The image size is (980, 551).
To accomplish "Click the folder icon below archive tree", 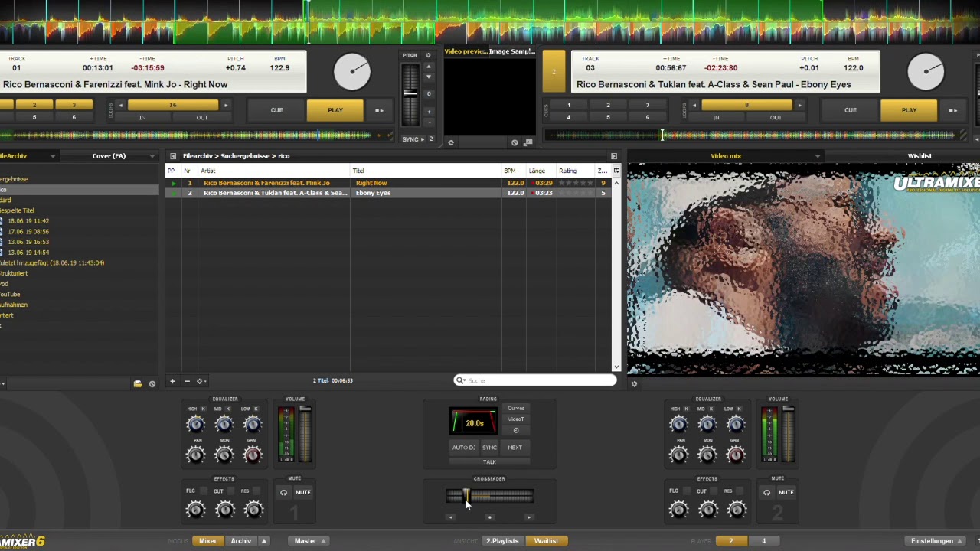I will (x=138, y=383).
